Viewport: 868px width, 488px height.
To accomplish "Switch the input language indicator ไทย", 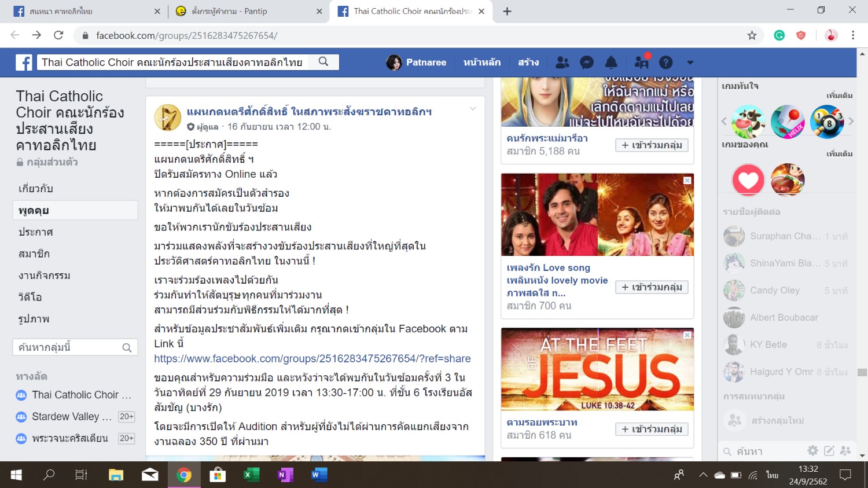I will [773, 475].
